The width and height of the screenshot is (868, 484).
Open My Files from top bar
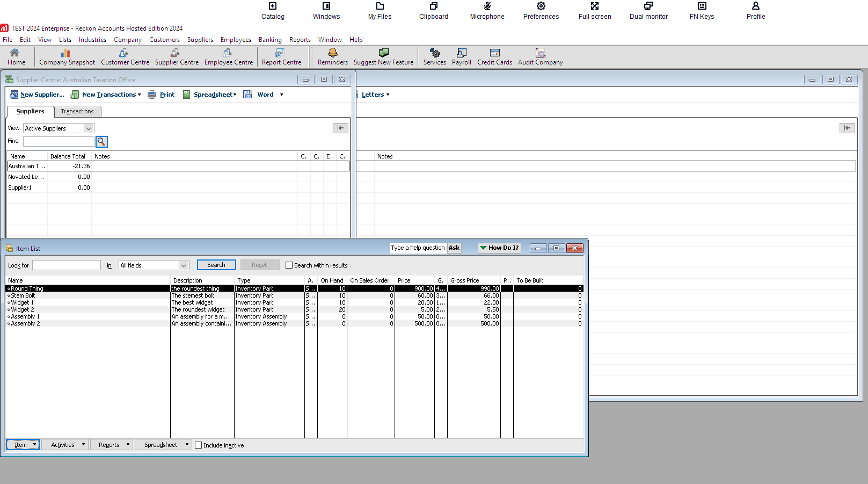(380, 11)
